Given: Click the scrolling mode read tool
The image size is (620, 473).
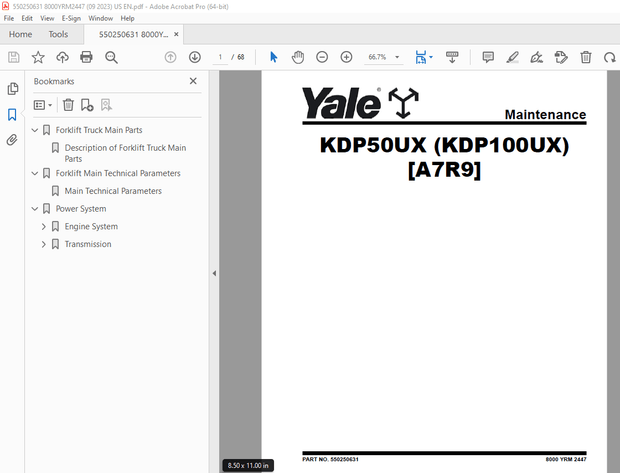Looking at the screenshot, I should (452, 57).
